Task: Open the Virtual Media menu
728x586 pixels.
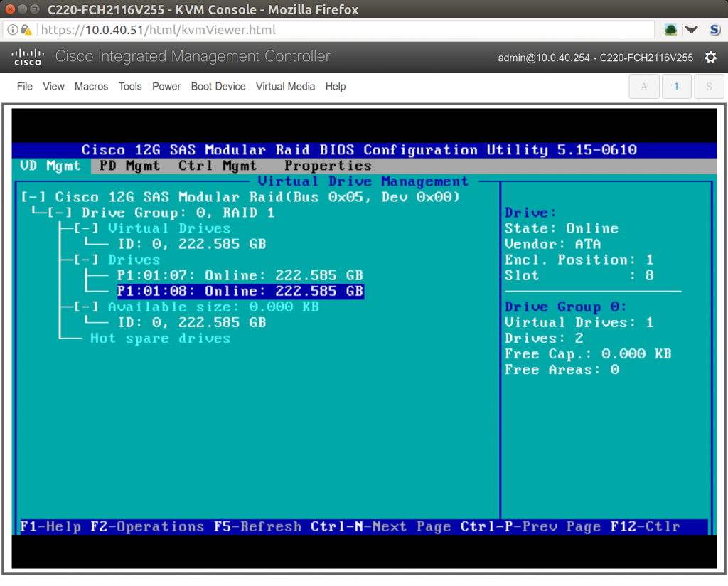Action: 285,86
